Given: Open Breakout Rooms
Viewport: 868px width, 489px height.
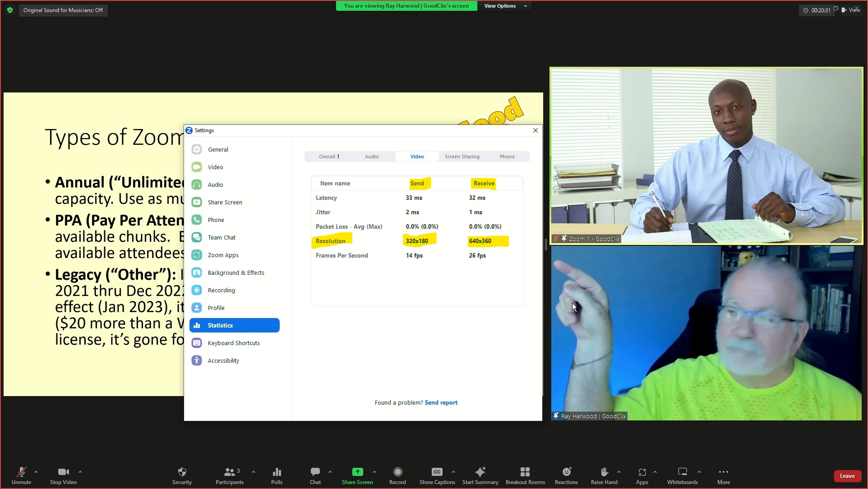Looking at the screenshot, I should click(525, 472).
